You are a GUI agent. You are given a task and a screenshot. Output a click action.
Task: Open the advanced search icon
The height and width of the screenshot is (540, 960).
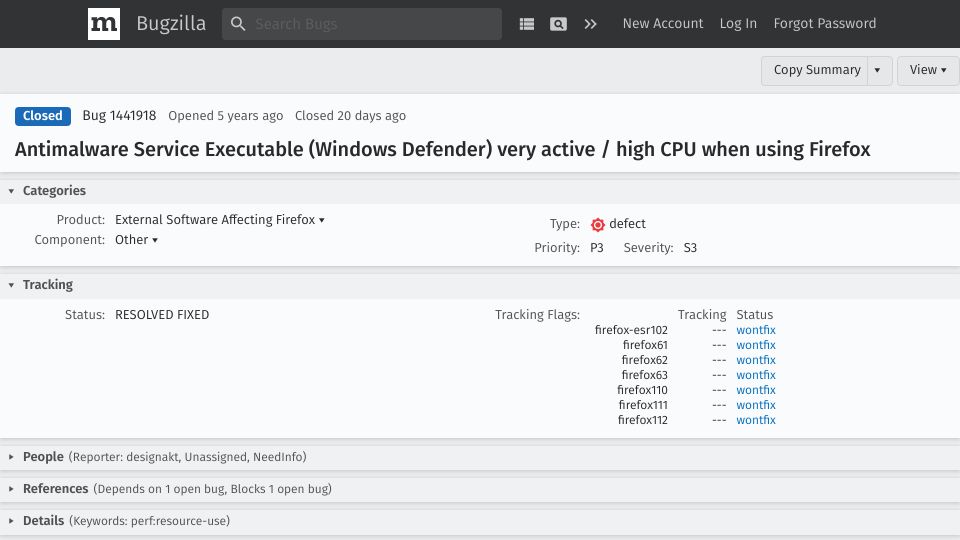(x=558, y=24)
